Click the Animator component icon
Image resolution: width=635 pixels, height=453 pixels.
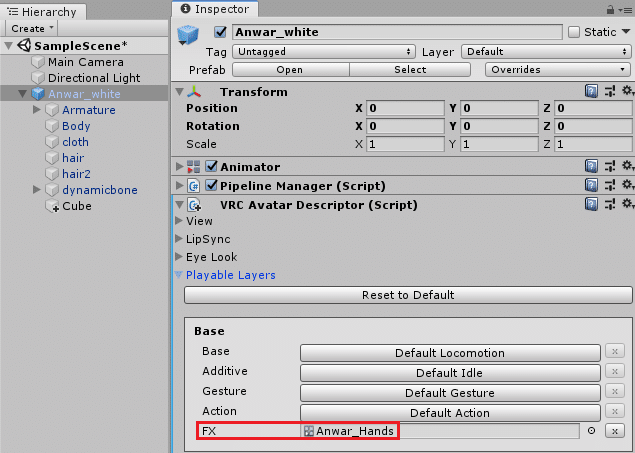[194, 167]
